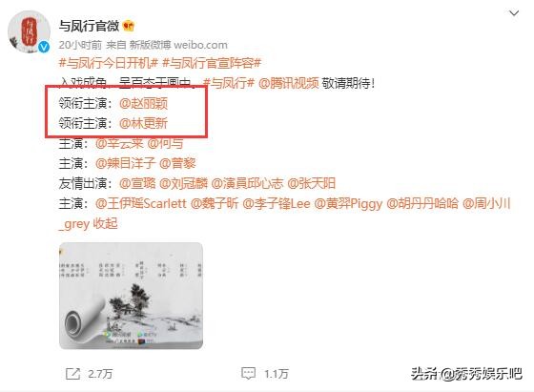The height and width of the screenshot is (392, 534).
Task: Open the @辛云来 mention
Action: 119,143
